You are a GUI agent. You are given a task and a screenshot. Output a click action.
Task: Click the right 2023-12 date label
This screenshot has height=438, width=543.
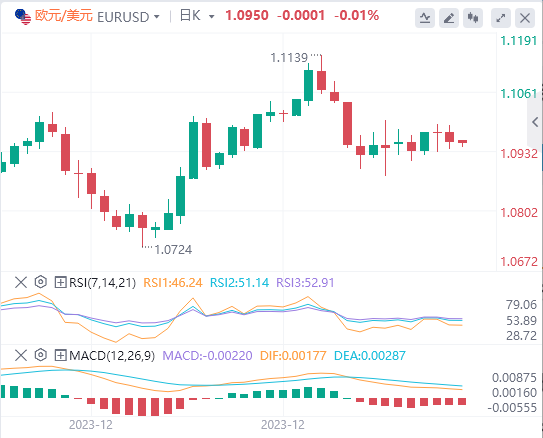pos(283,425)
